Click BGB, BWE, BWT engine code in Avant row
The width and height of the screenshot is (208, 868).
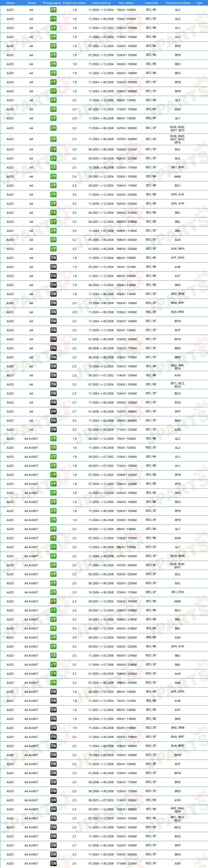click(x=178, y=565)
